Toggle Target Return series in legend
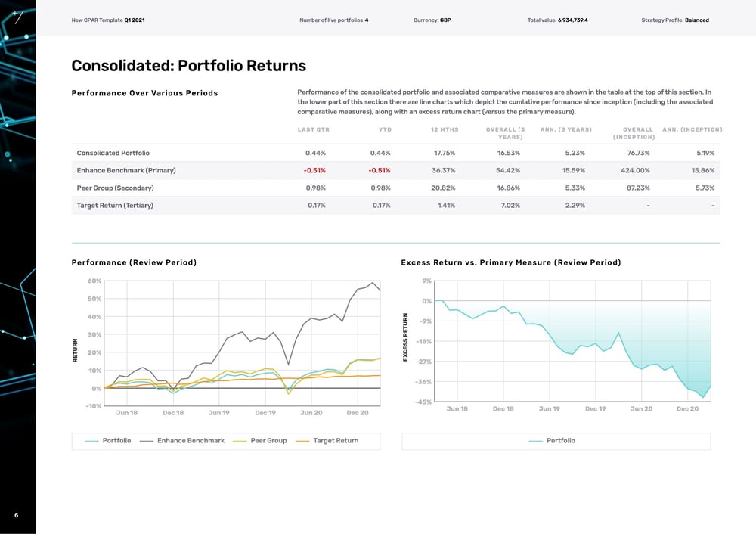 [327, 440]
